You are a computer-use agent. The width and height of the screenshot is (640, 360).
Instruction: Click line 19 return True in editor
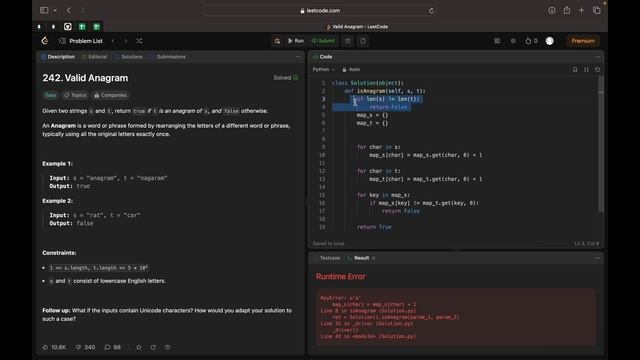(374, 227)
